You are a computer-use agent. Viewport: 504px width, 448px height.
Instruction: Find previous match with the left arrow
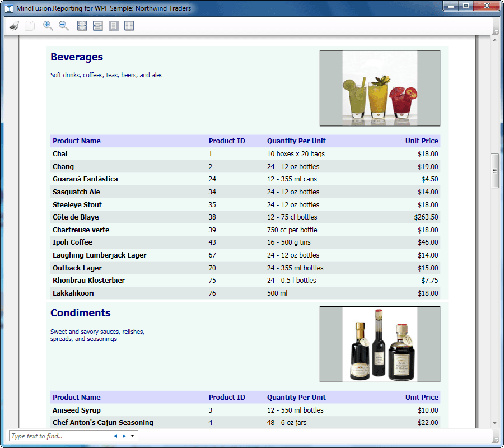[115, 436]
